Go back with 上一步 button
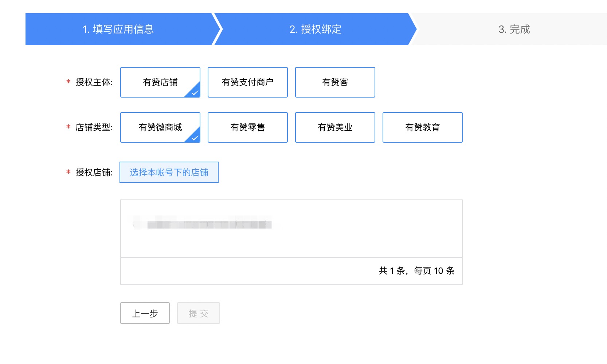607x364 pixels. 145,313
